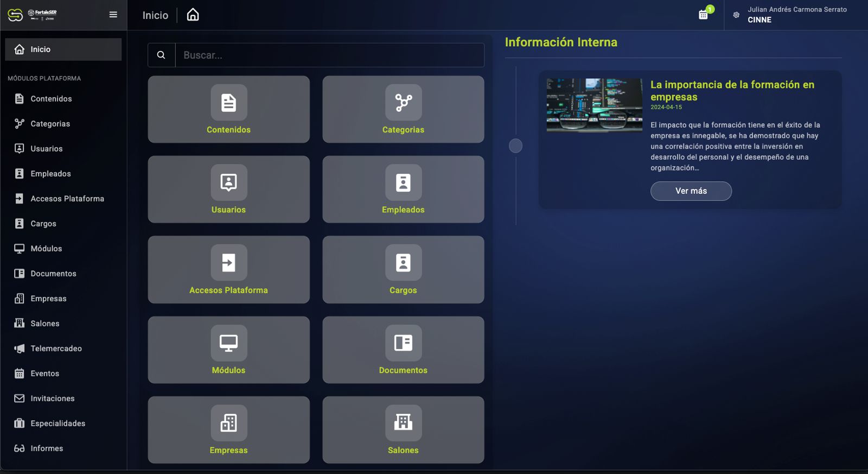
Task: Open user profile Julian Andrés Carmona Serrato
Action: (796, 15)
